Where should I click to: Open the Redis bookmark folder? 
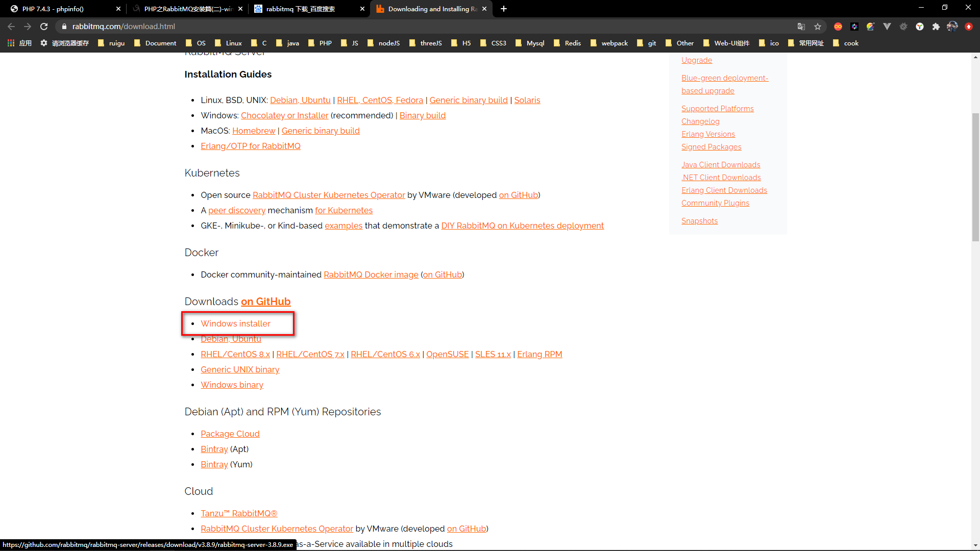[x=567, y=43]
